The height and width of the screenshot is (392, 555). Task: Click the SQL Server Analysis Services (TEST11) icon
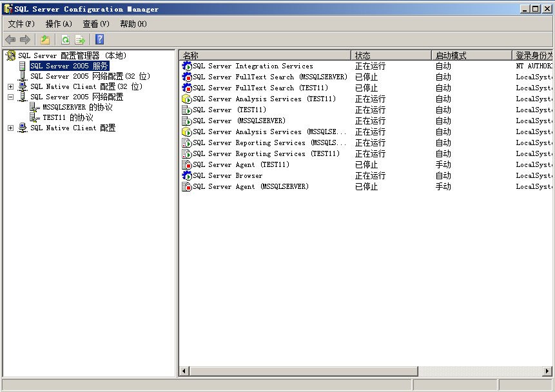pyautogui.click(x=187, y=99)
